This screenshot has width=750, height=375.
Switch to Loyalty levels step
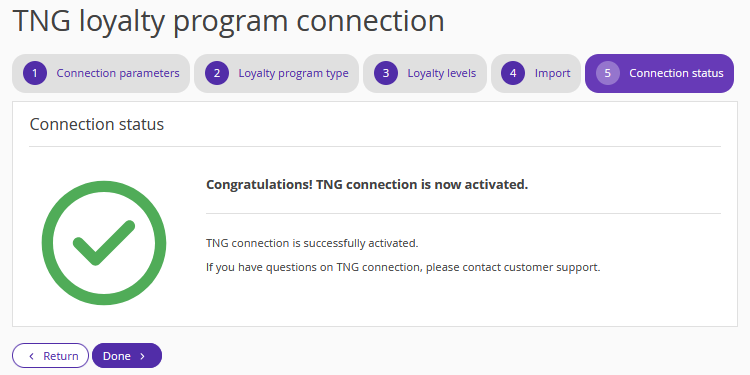click(425, 73)
